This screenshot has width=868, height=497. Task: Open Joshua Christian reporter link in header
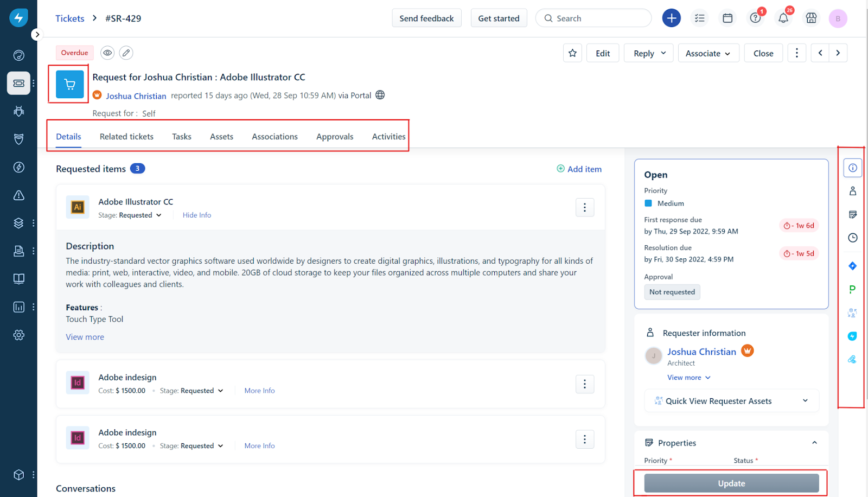tap(136, 96)
